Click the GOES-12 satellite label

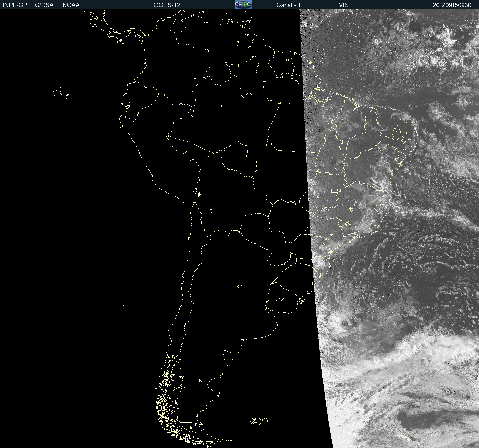[x=167, y=5]
